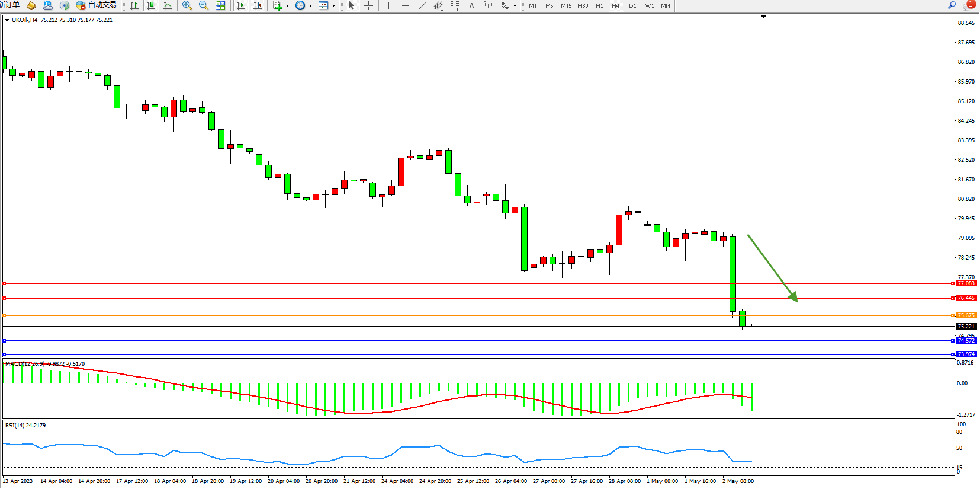Click the zoom in magnifier icon
The image size is (980, 489).
187,5
